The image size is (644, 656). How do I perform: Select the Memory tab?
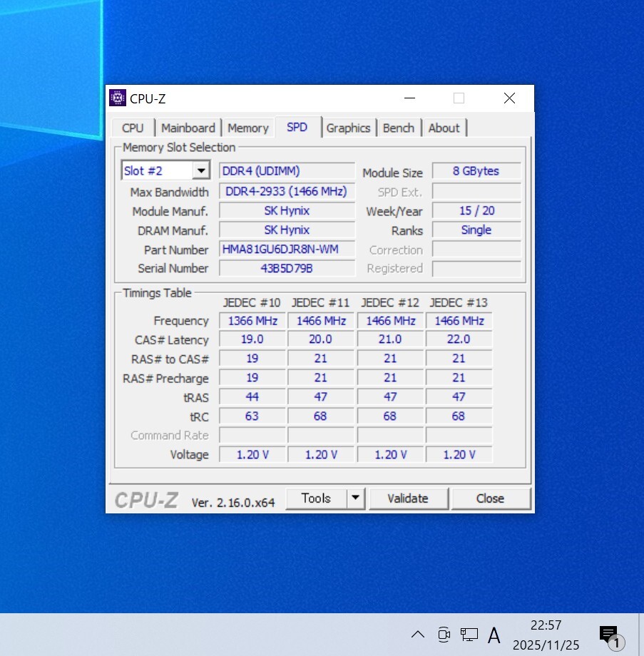[247, 128]
